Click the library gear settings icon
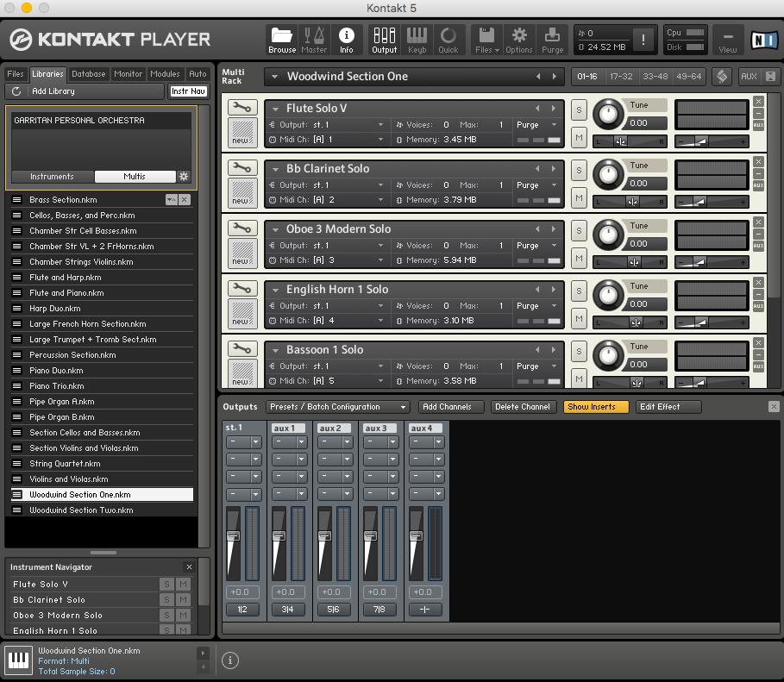Image resolution: width=784 pixels, height=682 pixels. click(184, 177)
